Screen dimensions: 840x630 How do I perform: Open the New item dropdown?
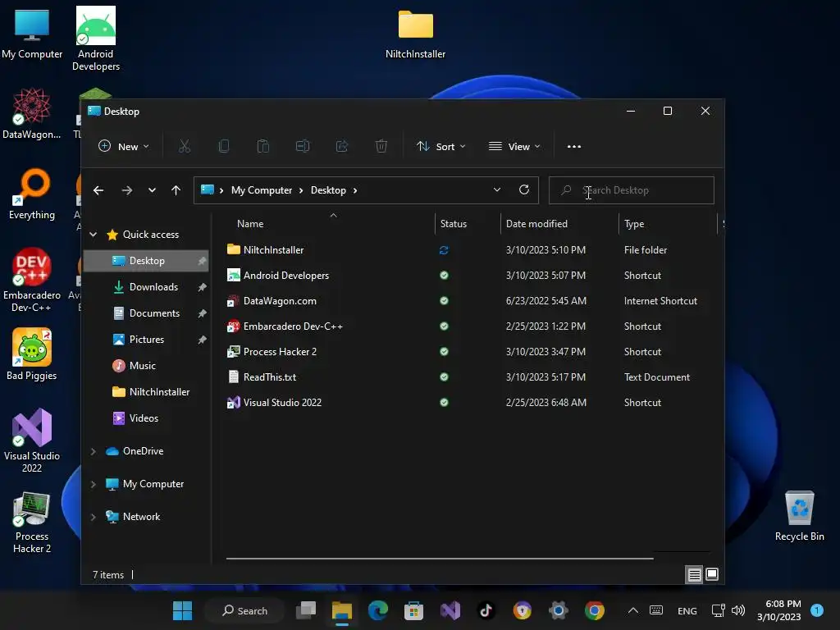click(124, 146)
